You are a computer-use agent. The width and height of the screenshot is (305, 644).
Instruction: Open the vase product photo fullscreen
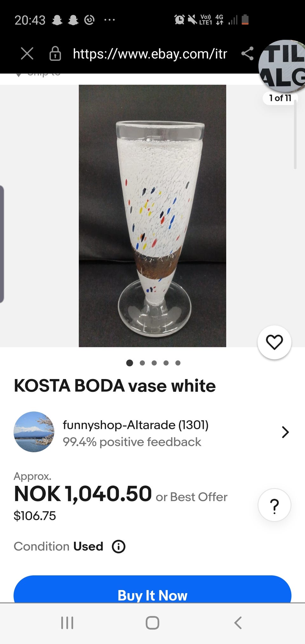152,216
